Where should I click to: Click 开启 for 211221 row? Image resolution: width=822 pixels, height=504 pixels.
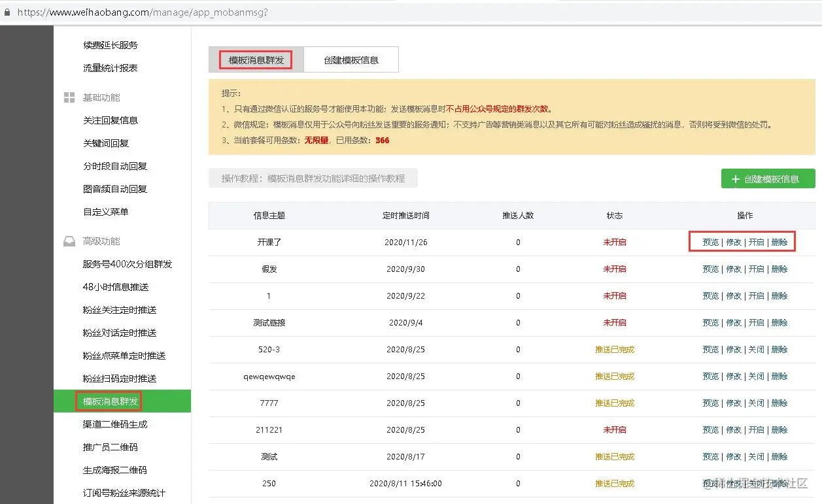click(x=757, y=429)
